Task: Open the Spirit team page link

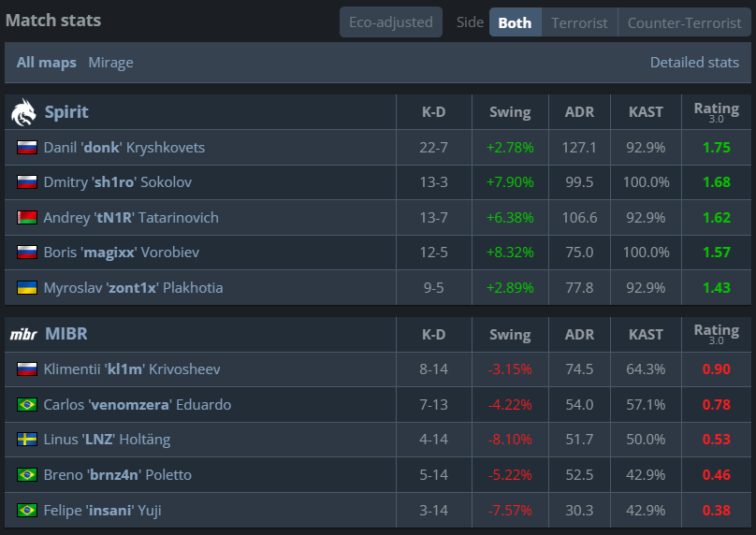Action: (66, 112)
